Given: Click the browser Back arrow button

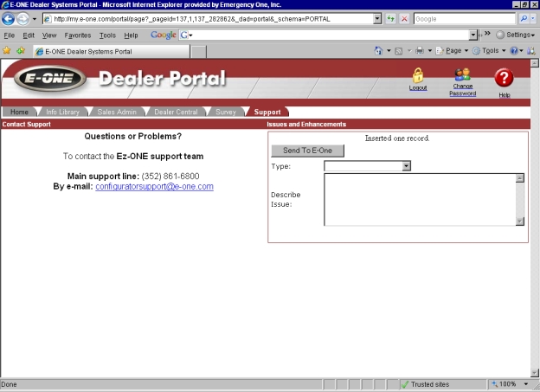Looking at the screenshot, I should 8,18.
